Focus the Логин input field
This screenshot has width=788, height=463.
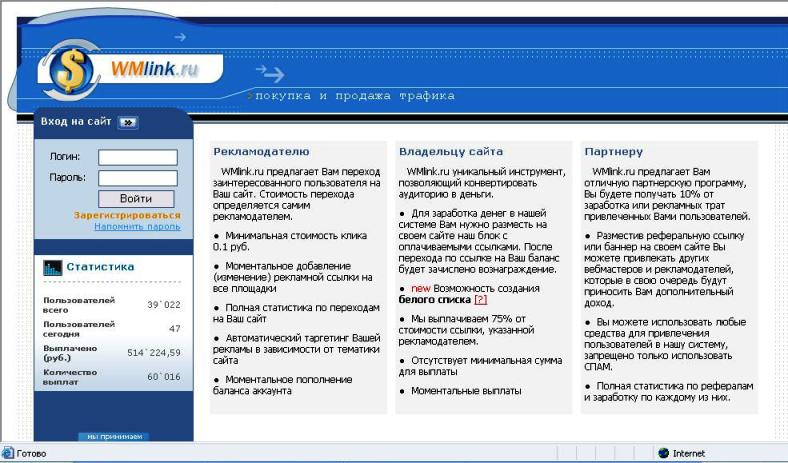pyautogui.click(x=138, y=157)
